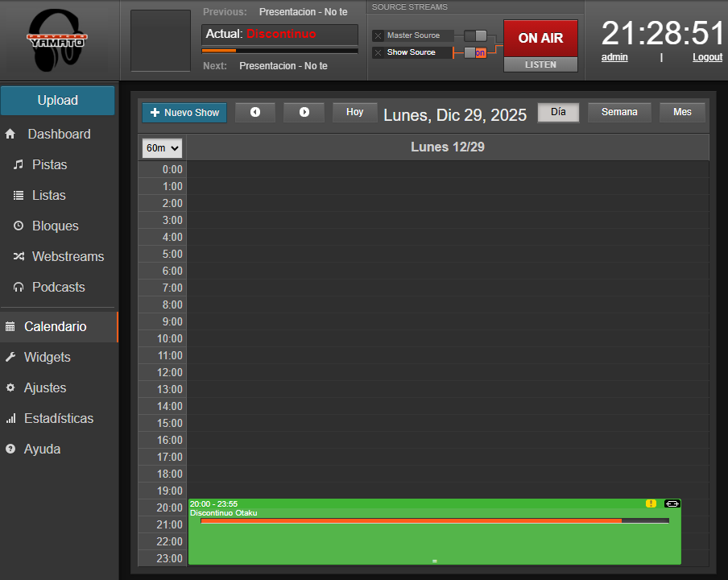Click the Estadísticas bar chart icon
The image size is (728, 580).
10,418
